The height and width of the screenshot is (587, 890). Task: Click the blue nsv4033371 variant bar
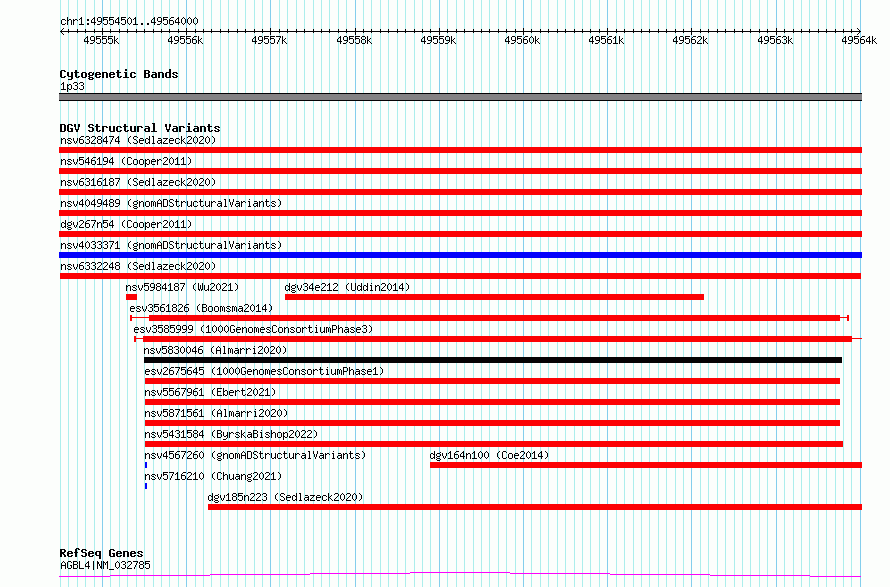(460, 255)
